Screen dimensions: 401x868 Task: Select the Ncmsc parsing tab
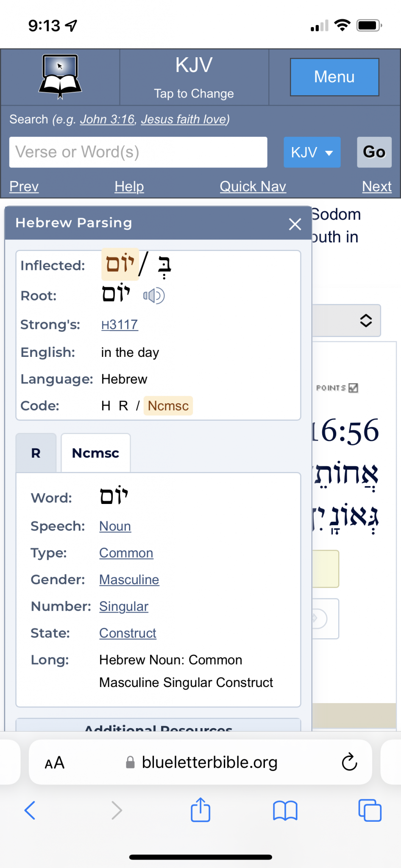96,453
